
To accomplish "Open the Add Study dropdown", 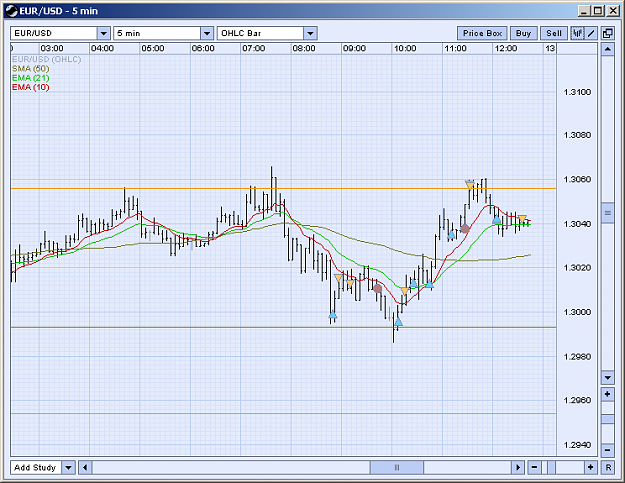I will 69,467.
